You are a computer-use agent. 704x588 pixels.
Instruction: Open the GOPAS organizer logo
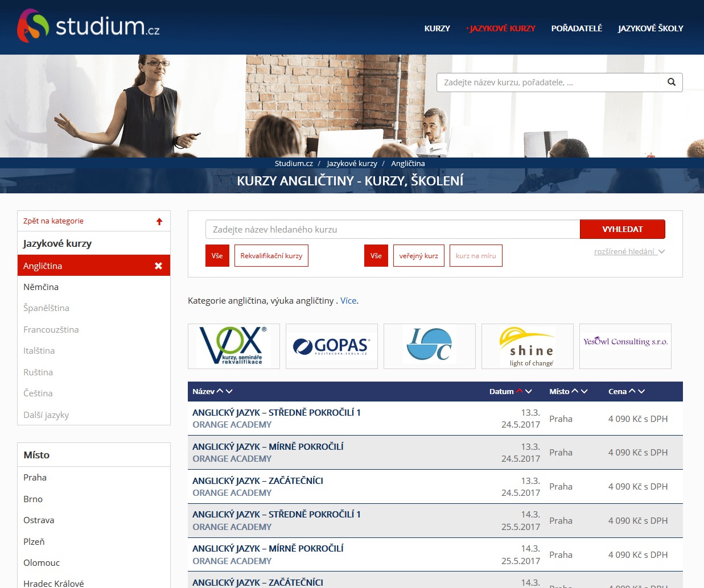(332, 346)
